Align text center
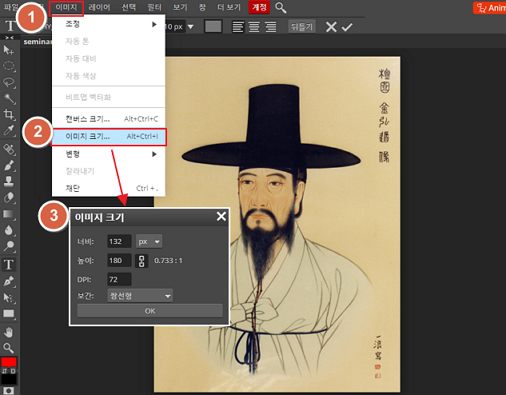Image resolution: width=506 pixels, height=395 pixels. coord(254,27)
